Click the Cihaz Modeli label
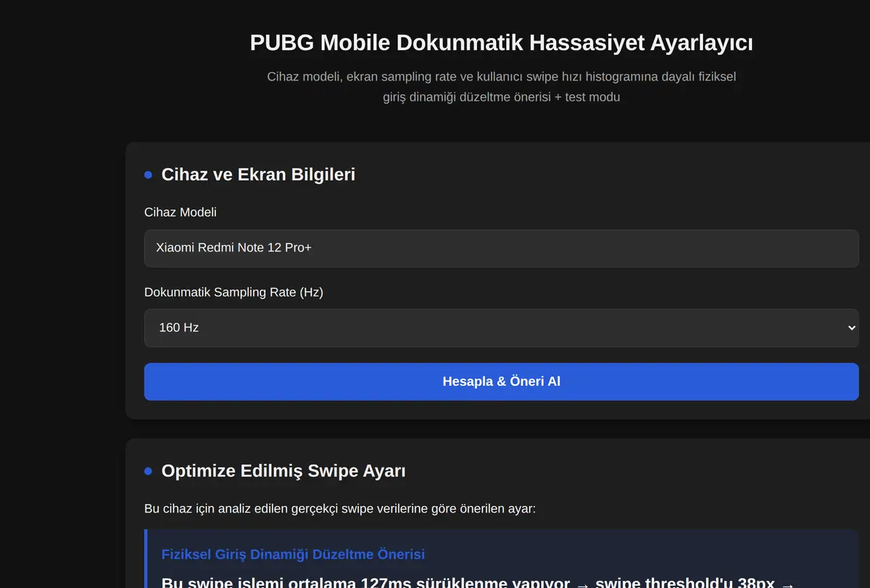870x588 pixels. (x=181, y=212)
